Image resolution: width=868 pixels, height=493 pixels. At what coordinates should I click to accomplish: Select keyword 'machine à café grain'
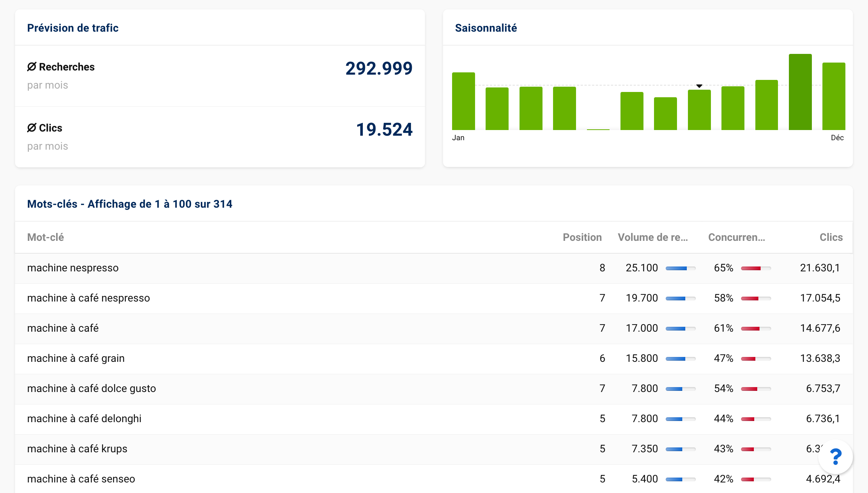click(x=76, y=358)
